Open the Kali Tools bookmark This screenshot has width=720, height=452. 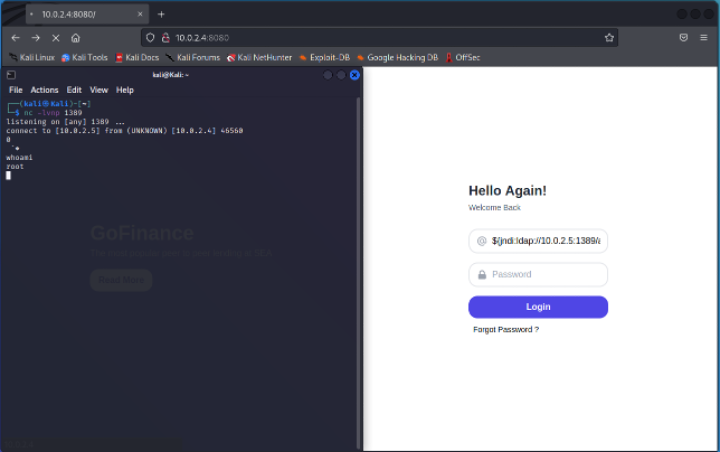click(x=84, y=57)
